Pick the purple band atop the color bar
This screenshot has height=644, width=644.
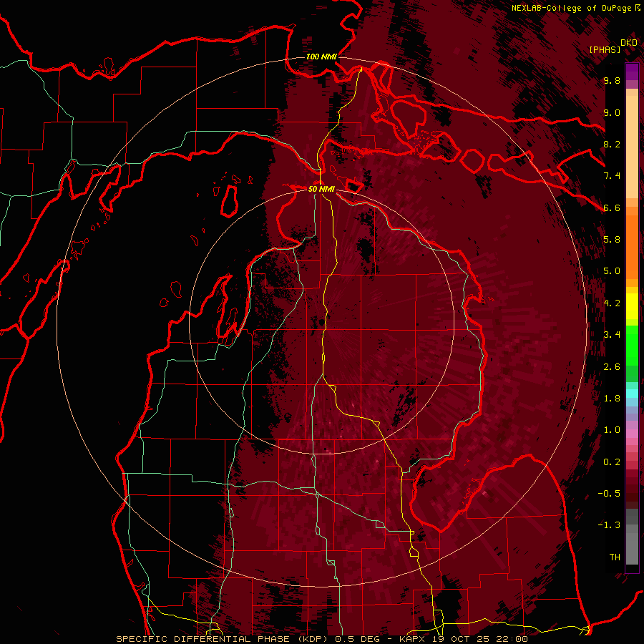tap(632, 72)
